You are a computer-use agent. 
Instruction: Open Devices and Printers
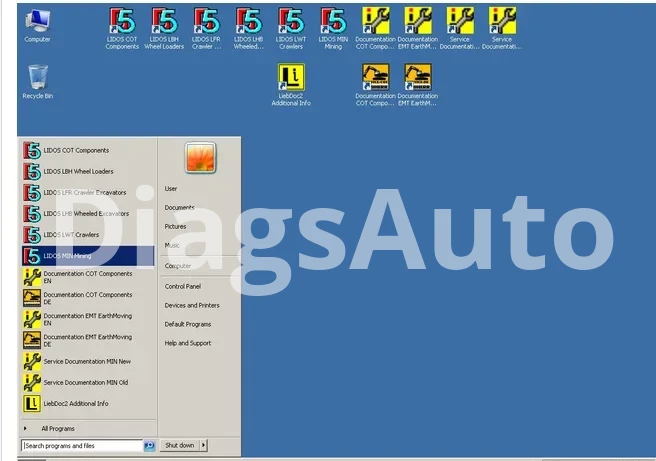(192, 305)
